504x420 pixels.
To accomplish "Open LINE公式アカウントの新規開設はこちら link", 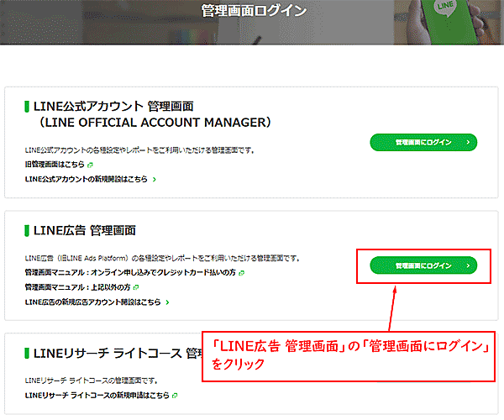I will [87, 179].
